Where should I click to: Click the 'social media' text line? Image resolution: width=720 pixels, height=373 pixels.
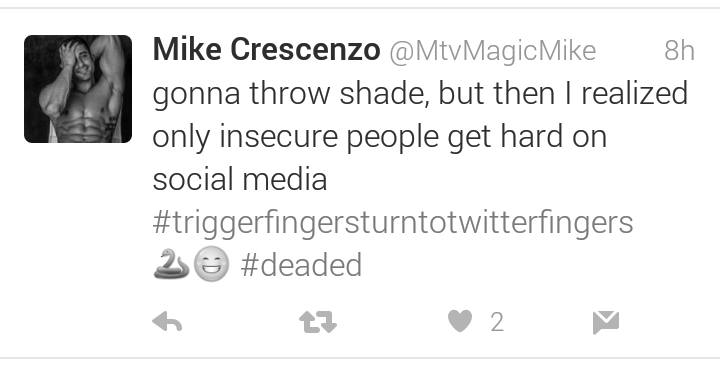point(240,179)
